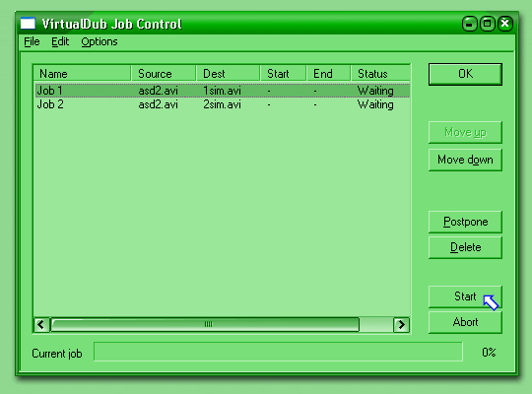Click the Source column header
Viewport: 532px width, 394px height.
point(164,74)
